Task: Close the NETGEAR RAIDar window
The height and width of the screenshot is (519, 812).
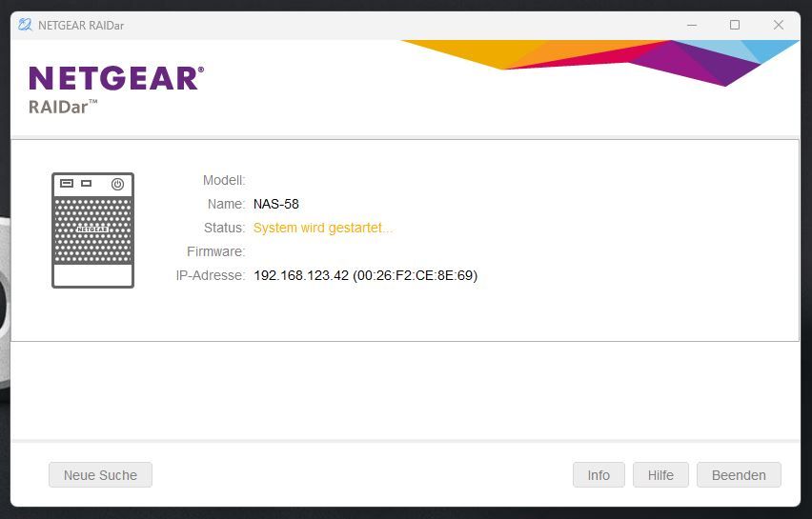Action: tap(778, 25)
